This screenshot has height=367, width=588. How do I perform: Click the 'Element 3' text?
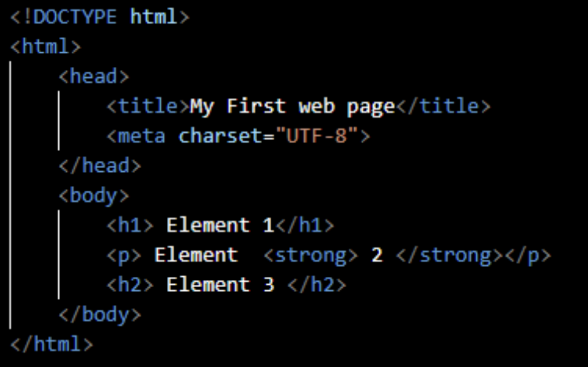click(220, 285)
